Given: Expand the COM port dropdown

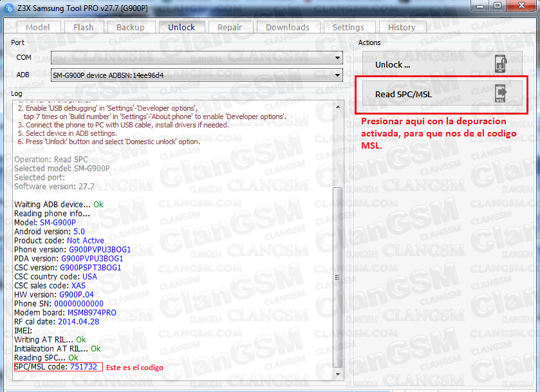Looking at the screenshot, I should tap(337, 57).
